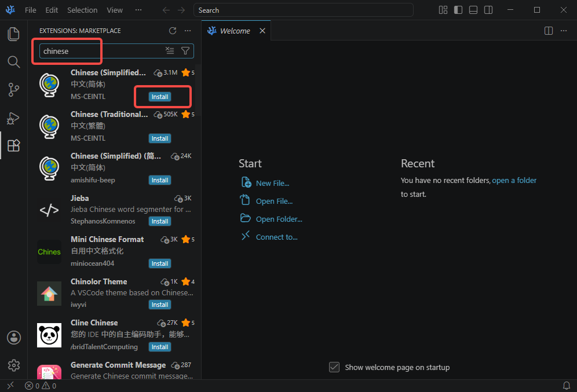Open Chinese (Traditional) extension globe icon

[x=49, y=126]
